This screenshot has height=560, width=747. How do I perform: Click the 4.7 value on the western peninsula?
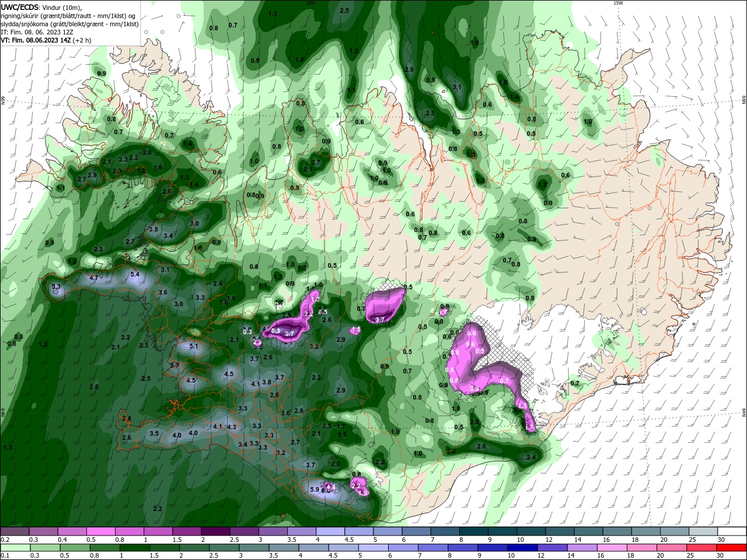click(x=94, y=278)
